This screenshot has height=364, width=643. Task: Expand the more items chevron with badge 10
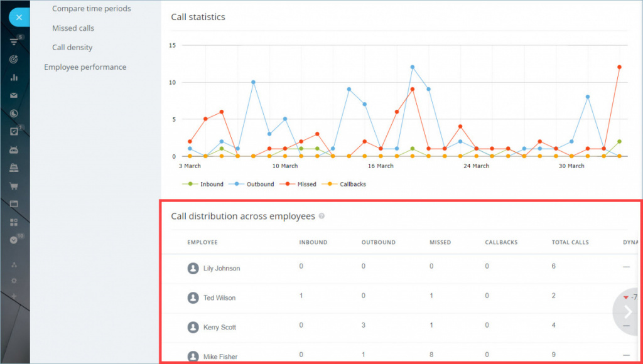(14, 240)
